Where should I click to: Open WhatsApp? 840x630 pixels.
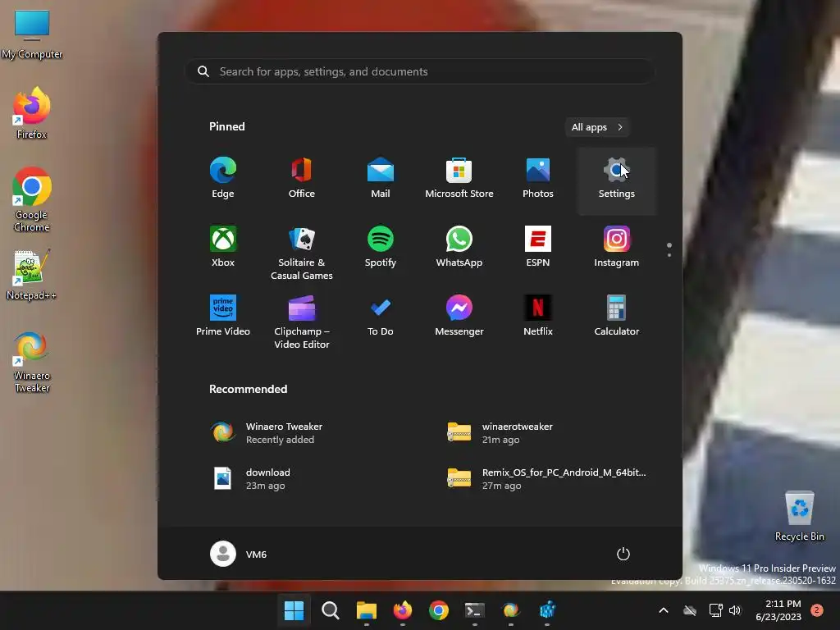[459, 247]
